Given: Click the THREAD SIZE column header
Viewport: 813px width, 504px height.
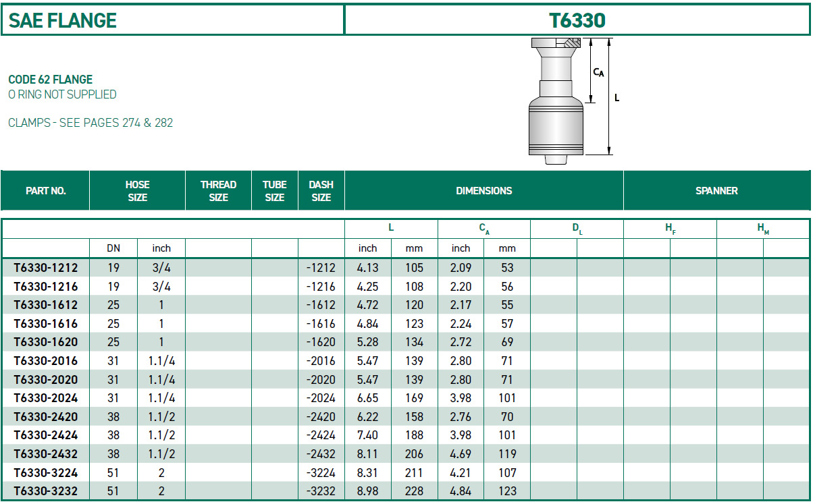Looking at the screenshot, I should coord(219,191).
